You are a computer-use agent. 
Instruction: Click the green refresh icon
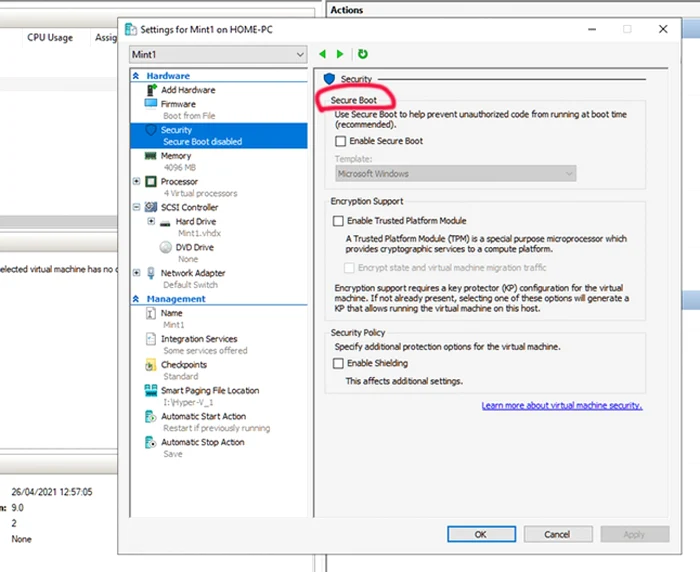pos(362,54)
